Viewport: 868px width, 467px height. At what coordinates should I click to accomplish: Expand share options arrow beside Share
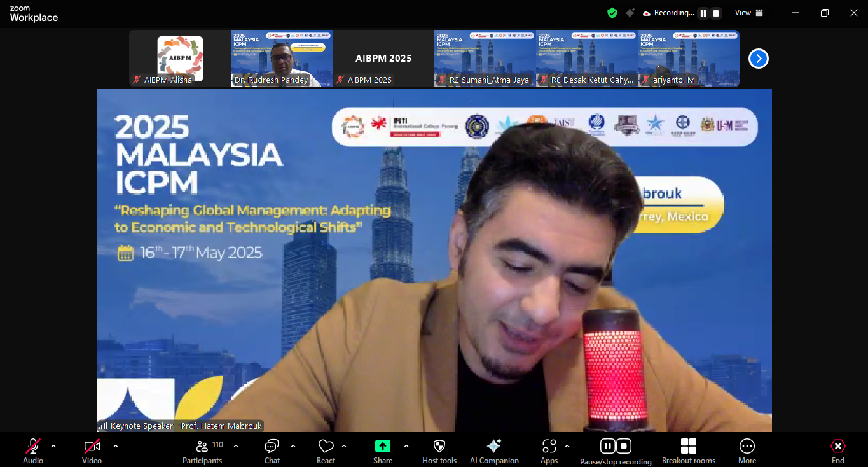pos(406,446)
